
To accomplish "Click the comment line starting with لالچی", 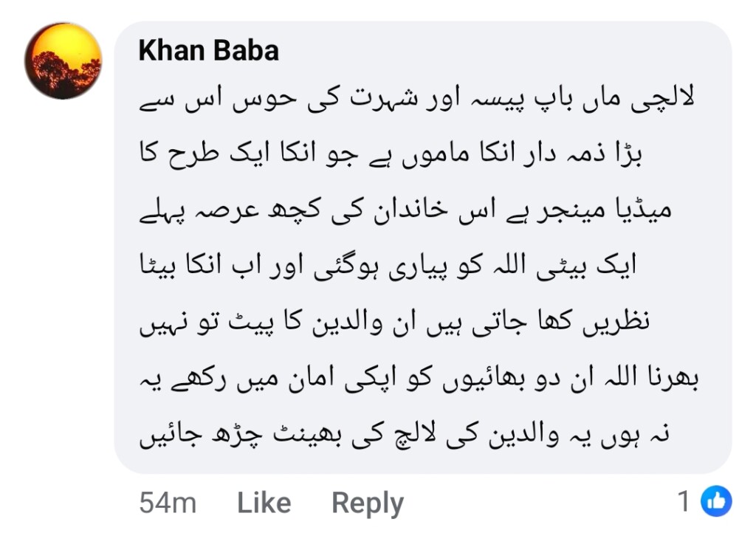I will pos(419,100).
